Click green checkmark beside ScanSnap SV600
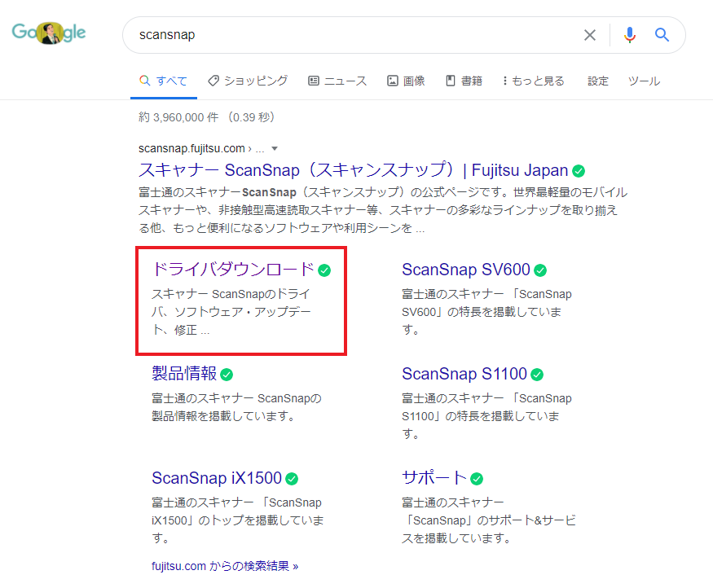713x588 pixels. (540, 270)
